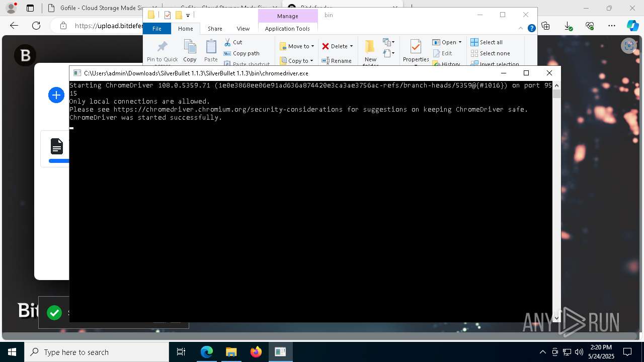Open the Windows Start menu
The width and height of the screenshot is (644, 362).
tap(12, 352)
